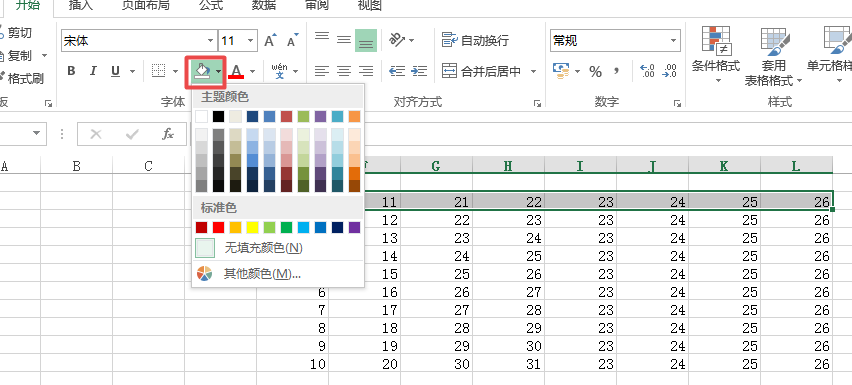Click the accounting number format icon
852x385 pixels.
pos(561,71)
